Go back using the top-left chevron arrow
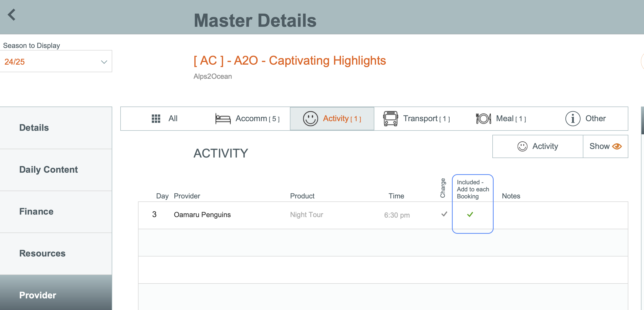The height and width of the screenshot is (310, 644). pos(12,15)
